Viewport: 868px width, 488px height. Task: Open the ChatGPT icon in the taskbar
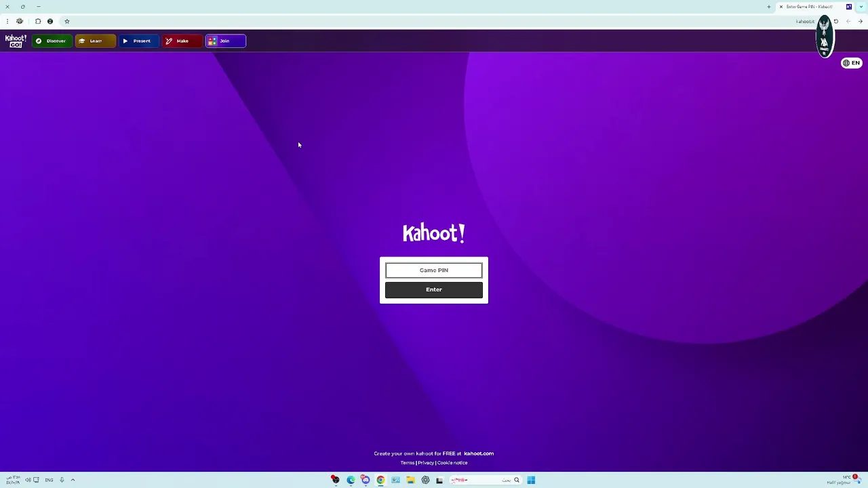click(425, 480)
